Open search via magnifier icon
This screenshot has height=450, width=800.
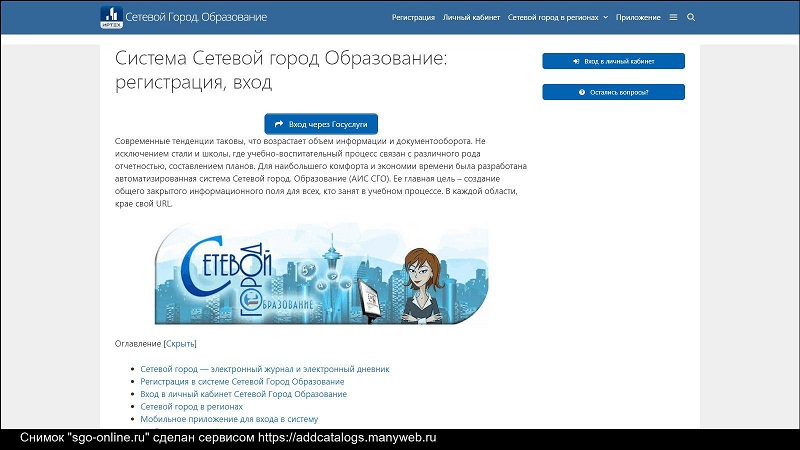click(x=691, y=17)
